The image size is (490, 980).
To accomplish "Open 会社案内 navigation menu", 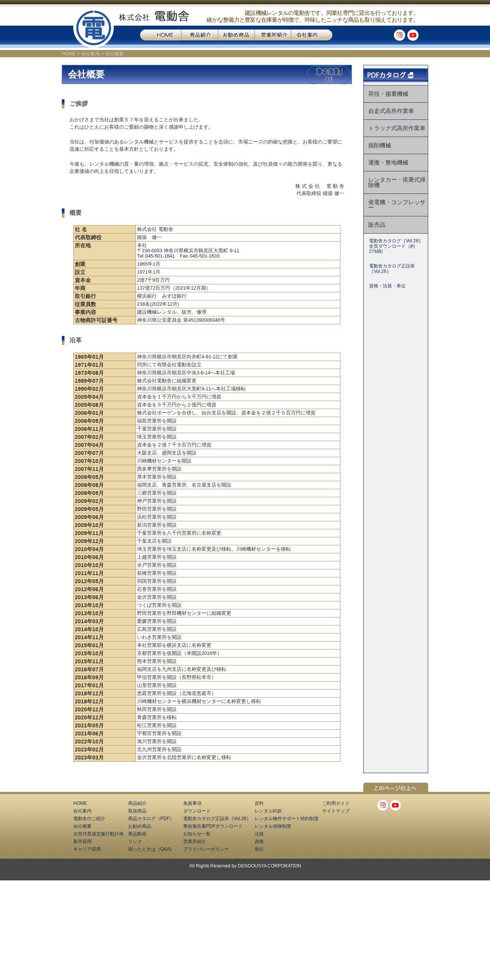I will click(x=311, y=35).
